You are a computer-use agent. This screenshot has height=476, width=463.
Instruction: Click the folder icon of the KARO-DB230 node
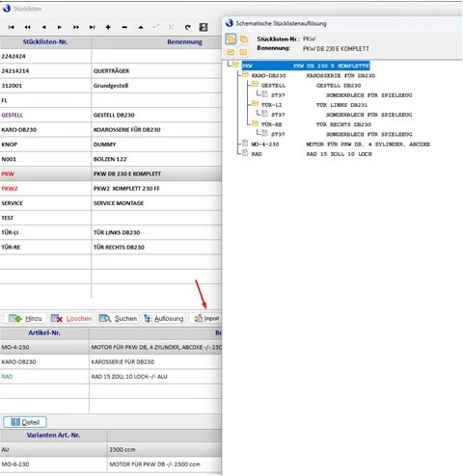click(245, 74)
